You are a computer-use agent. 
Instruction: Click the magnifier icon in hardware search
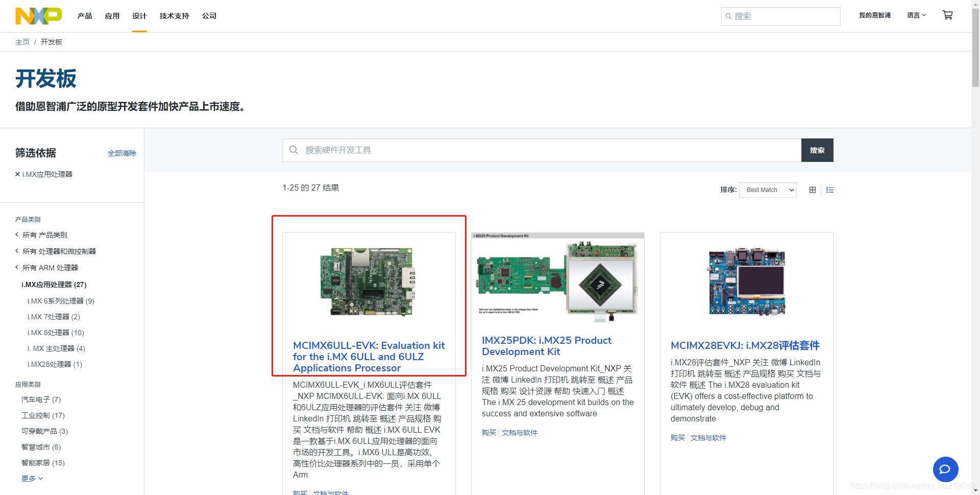tap(293, 150)
